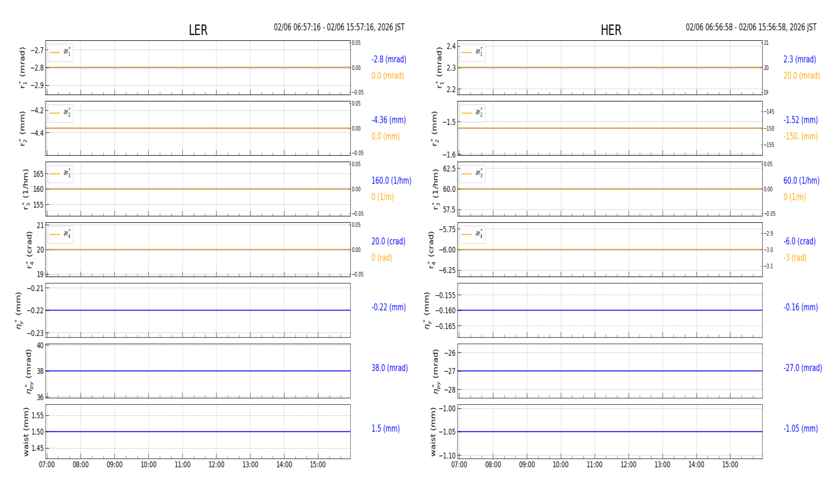Viewport: 824px width, 504px height.
Task: Click the 13:00 tick under the HER plots
Action: (x=662, y=465)
